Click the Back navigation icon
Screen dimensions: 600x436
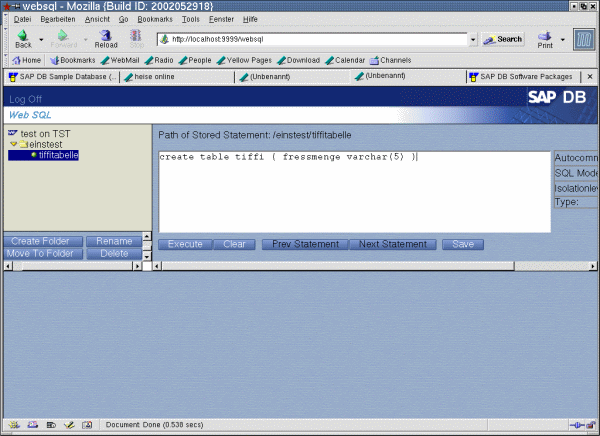pos(22,36)
